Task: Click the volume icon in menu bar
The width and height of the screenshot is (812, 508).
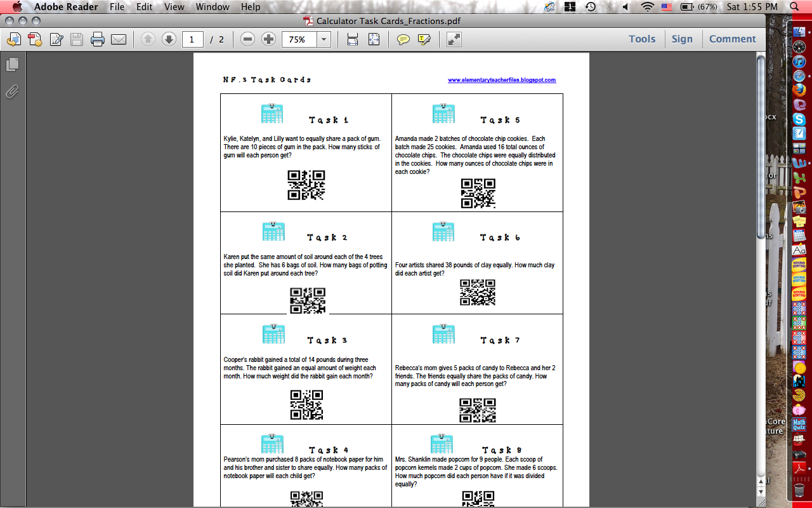Action: coord(625,7)
